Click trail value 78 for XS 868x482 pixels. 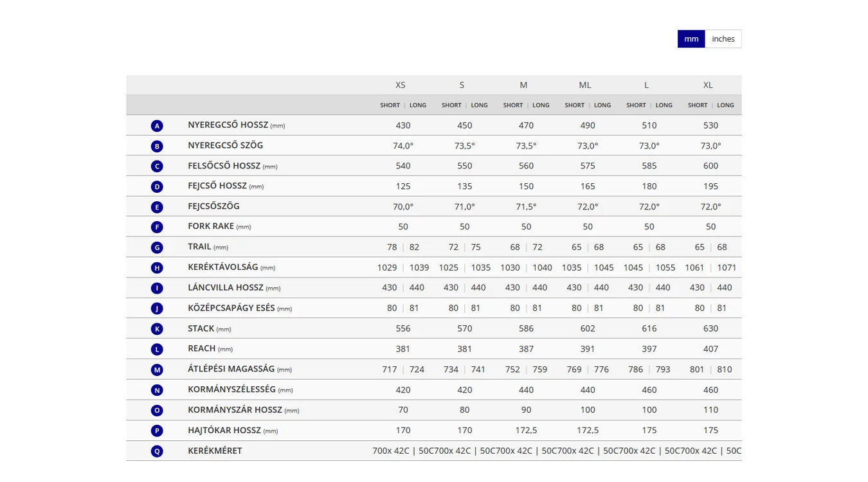click(x=392, y=247)
